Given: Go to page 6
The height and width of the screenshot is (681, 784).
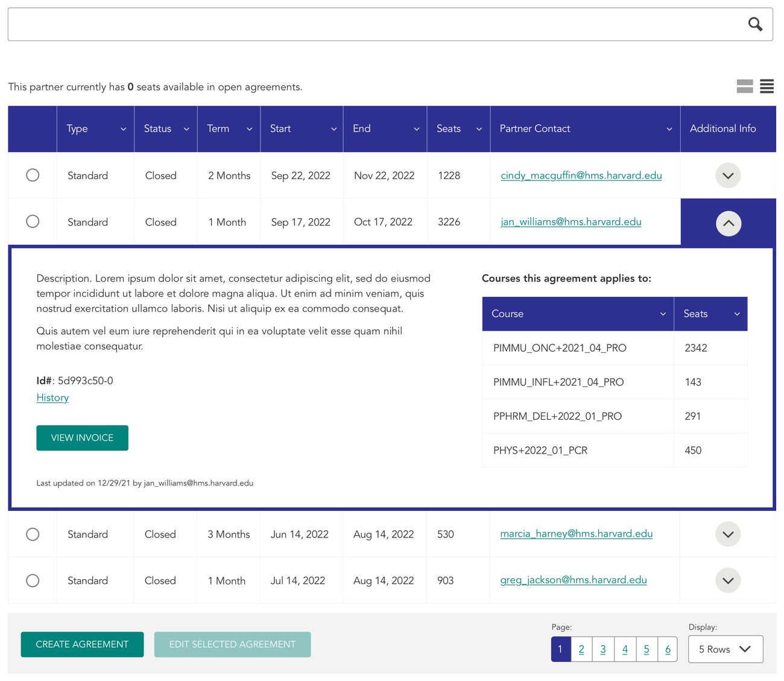Looking at the screenshot, I should [x=668, y=649].
